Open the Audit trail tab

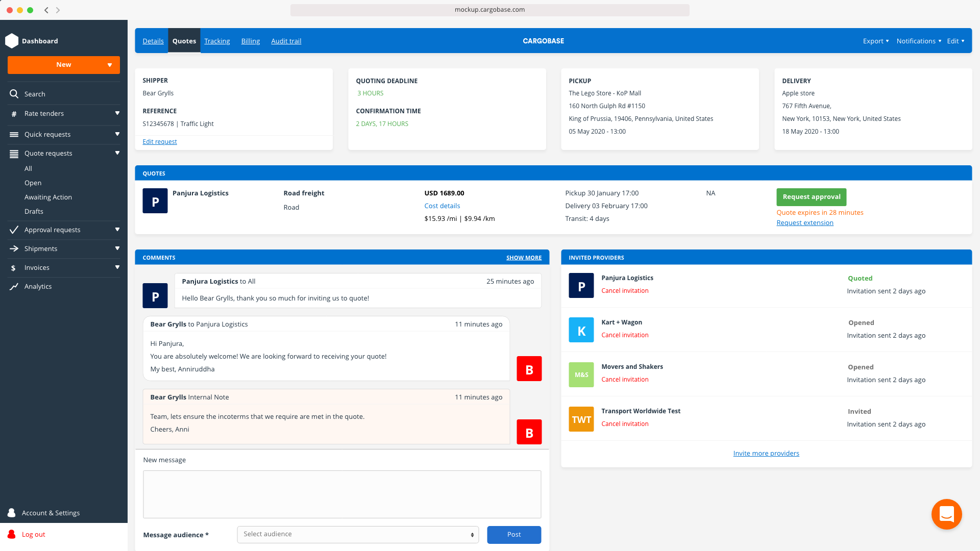tap(286, 41)
